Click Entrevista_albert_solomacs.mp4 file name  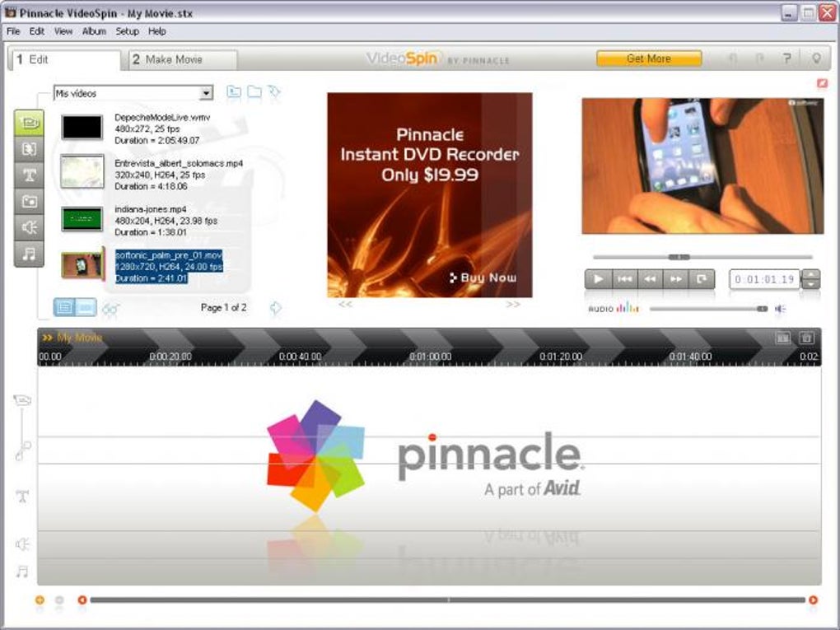tap(179, 163)
